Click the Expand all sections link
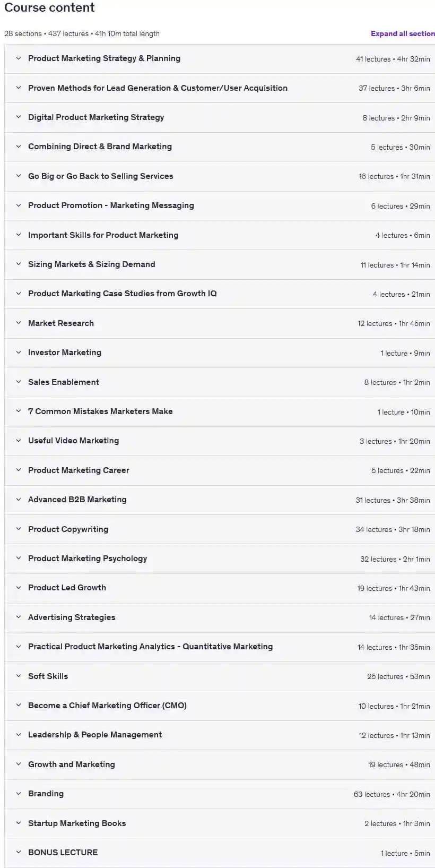 (403, 33)
